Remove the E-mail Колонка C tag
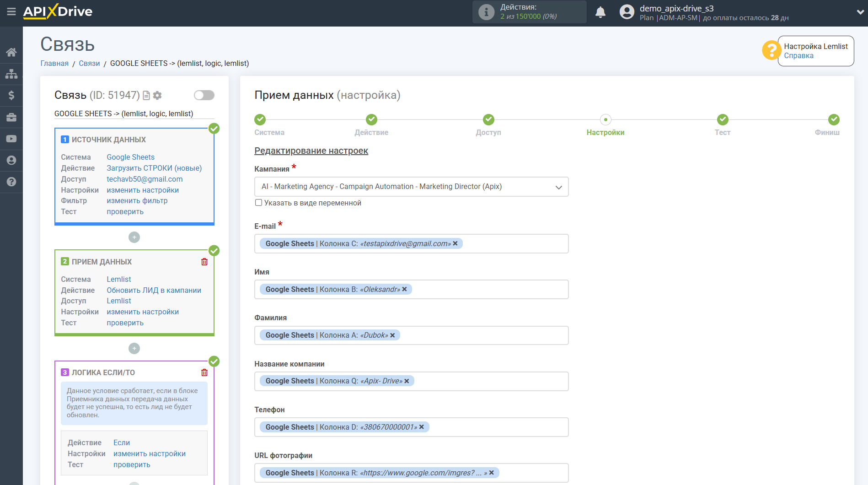This screenshot has width=868, height=485. (455, 243)
